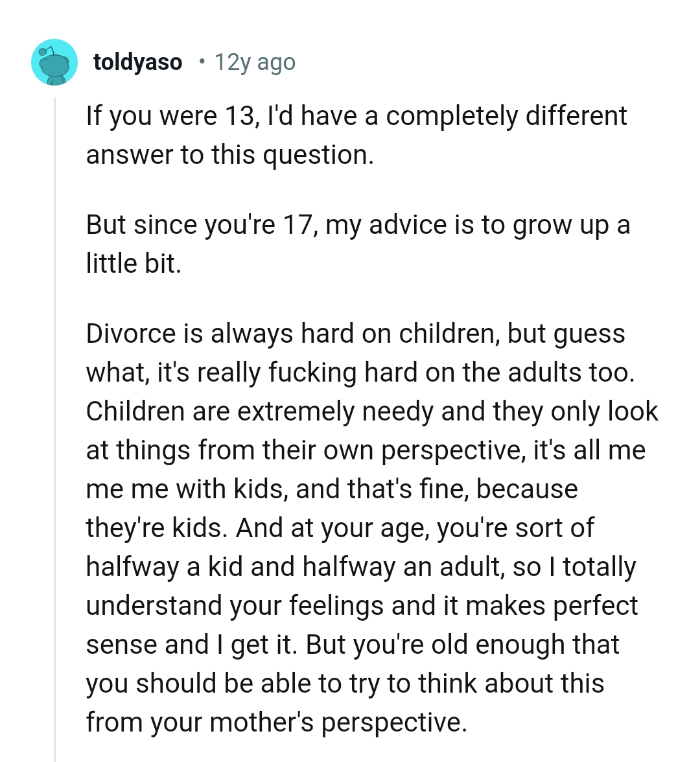Select the circular user avatar beside the username
Viewport: 700px width, 762px height.
pyautogui.click(x=54, y=62)
